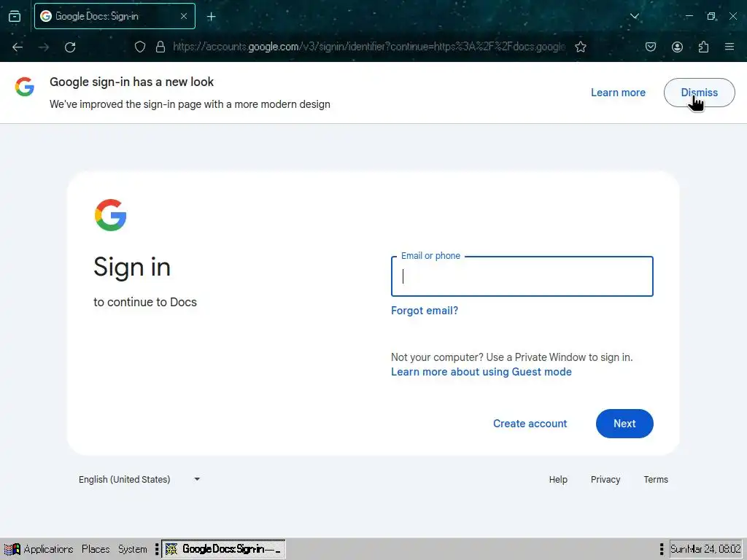Click the panel clock showing Sun Mar 24
The height and width of the screenshot is (560, 747).
705,549
